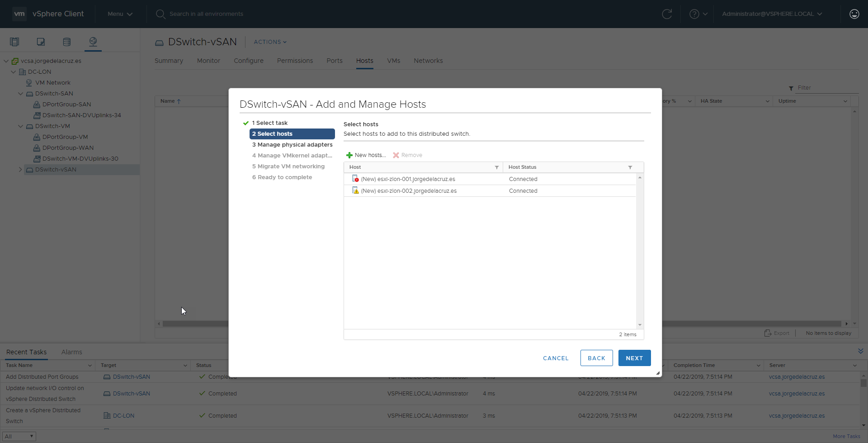The width and height of the screenshot is (868, 443).
Task: Click the Search in all environments field
Action: click(206, 14)
